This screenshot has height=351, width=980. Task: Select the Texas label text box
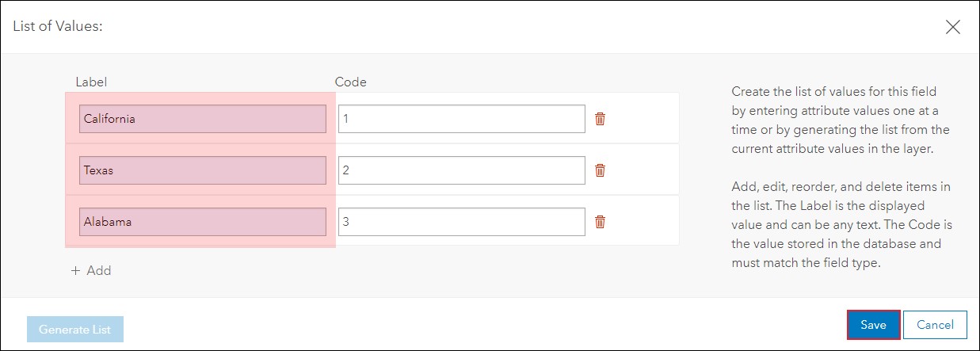(x=203, y=170)
